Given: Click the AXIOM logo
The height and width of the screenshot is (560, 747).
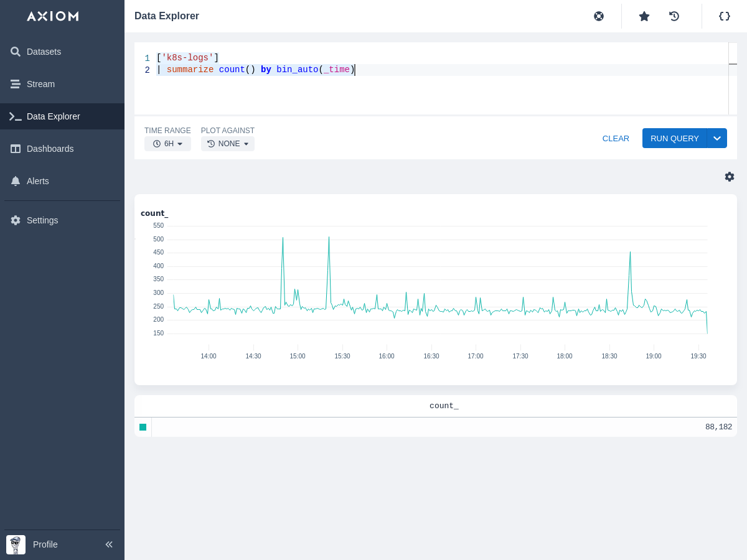Looking at the screenshot, I should (53, 16).
